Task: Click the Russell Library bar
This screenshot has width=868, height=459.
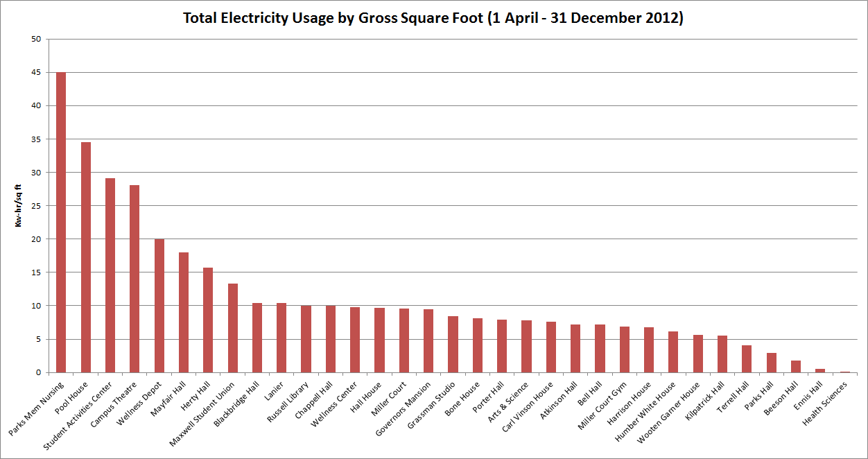Action: point(306,339)
